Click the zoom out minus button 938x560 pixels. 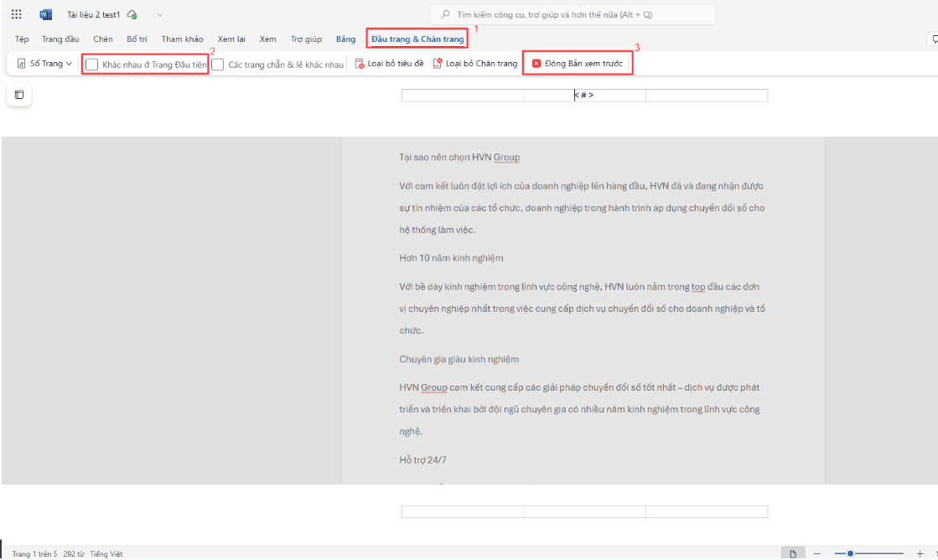(x=817, y=554)
